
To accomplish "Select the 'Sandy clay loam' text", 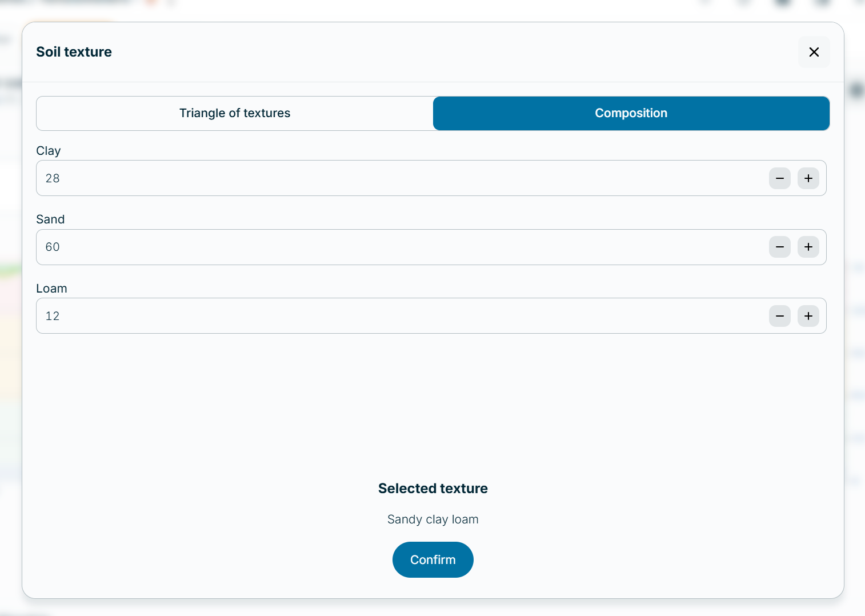I will pyautogui.click(x=433, y=519).
